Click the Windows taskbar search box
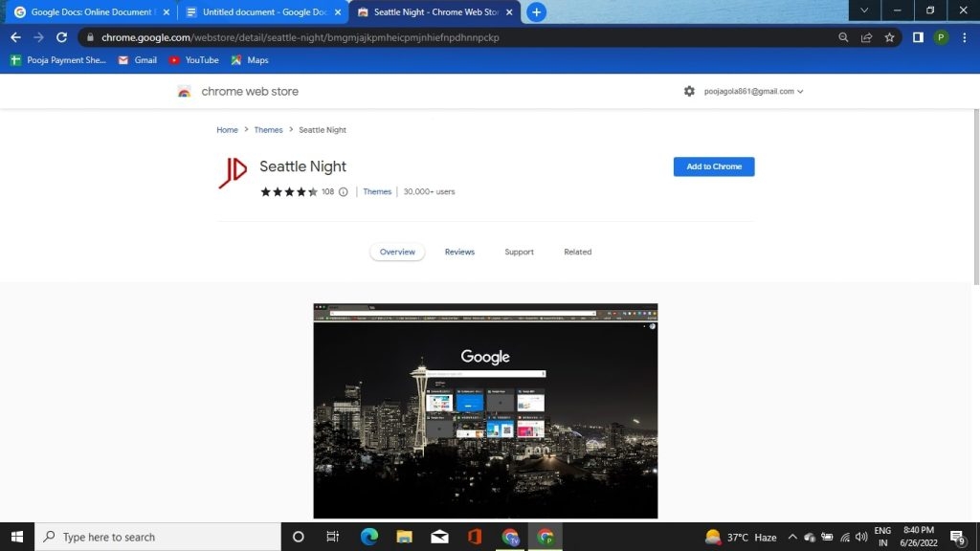 pos(158,537)
